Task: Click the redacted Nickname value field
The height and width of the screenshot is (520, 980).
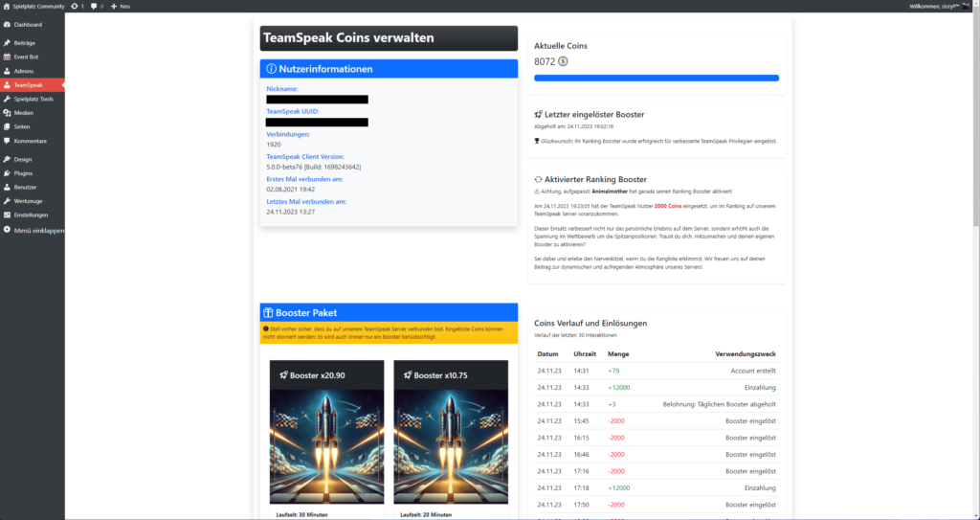Action: click(317, 100)
